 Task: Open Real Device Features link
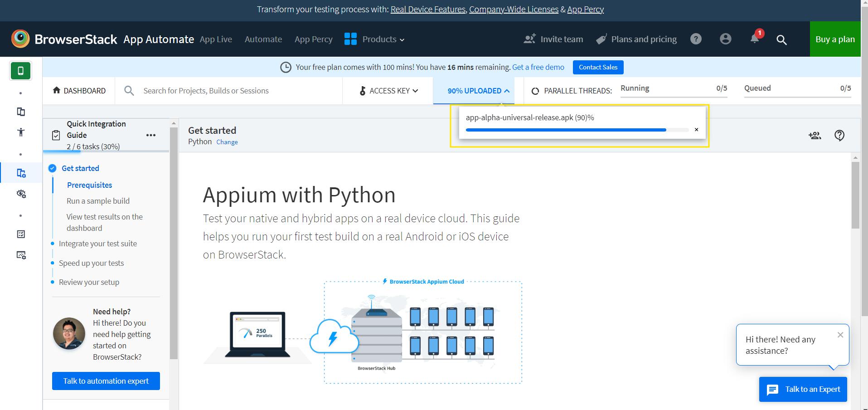[x=428, y=9]
